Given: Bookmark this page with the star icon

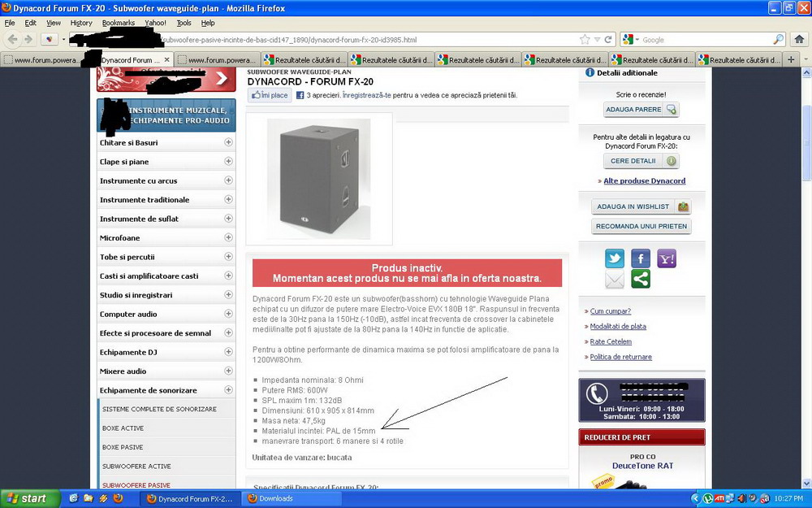Looking at the screenshot, I should (585, 39).
